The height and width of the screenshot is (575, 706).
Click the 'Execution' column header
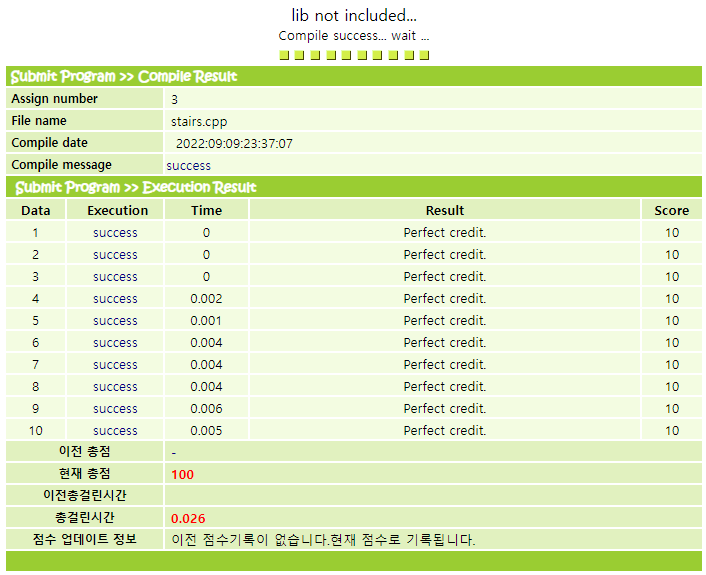tap(118, 210)
